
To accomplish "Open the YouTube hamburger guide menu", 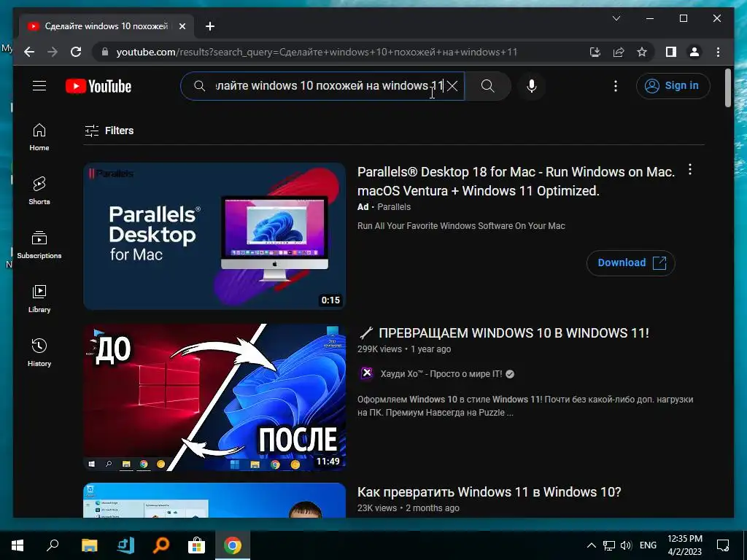I will pos(39,86).
